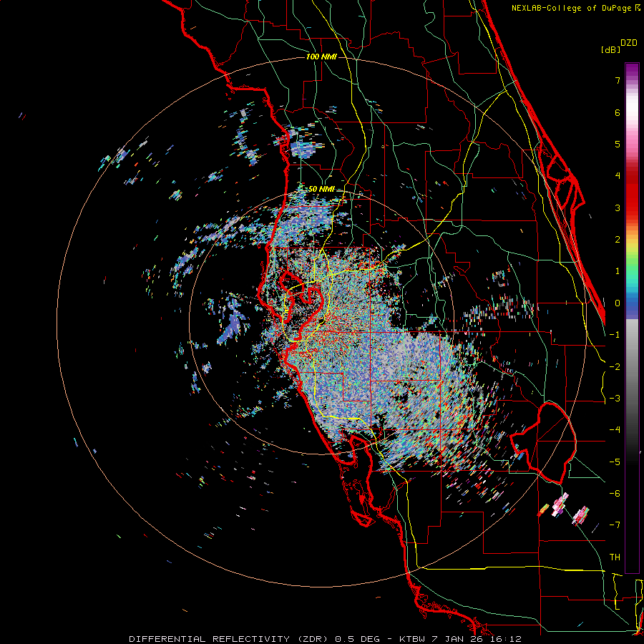Click the [dB] unit label

click(610, 49)
